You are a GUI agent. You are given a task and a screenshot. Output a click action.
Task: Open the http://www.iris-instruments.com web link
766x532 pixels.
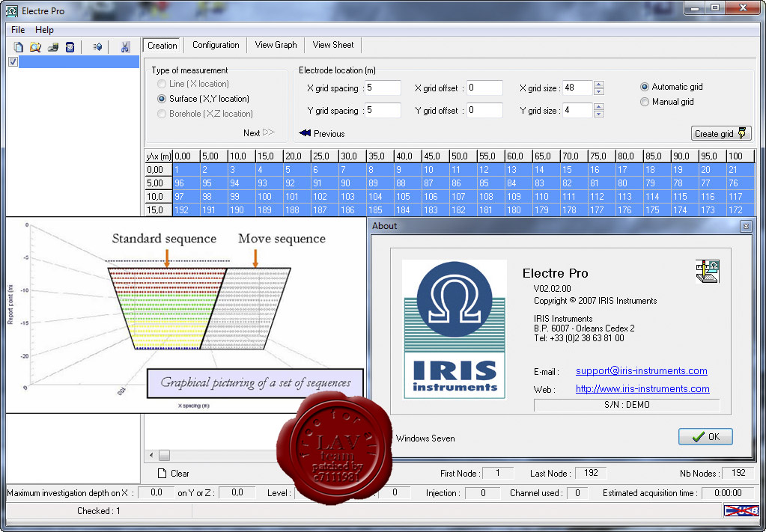click(x=642, y=388)
